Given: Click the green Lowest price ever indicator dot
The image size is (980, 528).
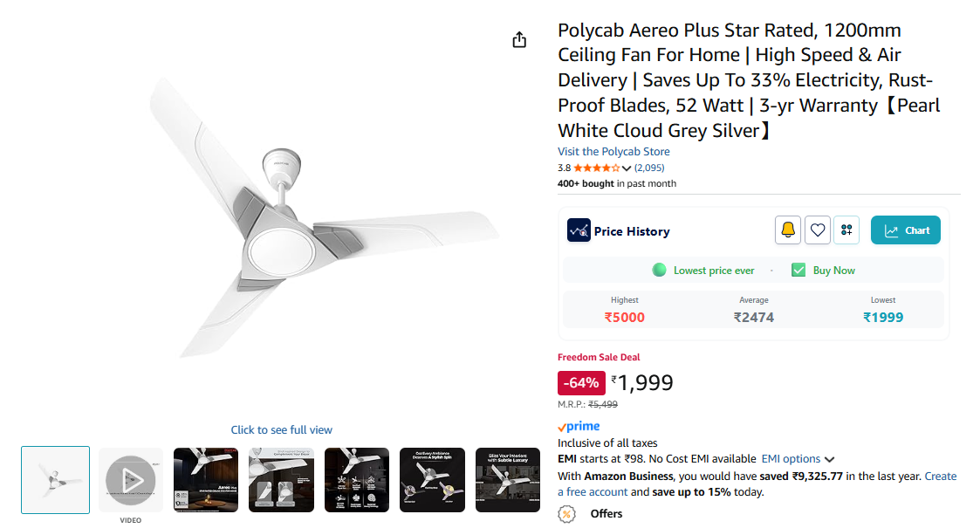Looking at the screenshot, I should (660, 270).
